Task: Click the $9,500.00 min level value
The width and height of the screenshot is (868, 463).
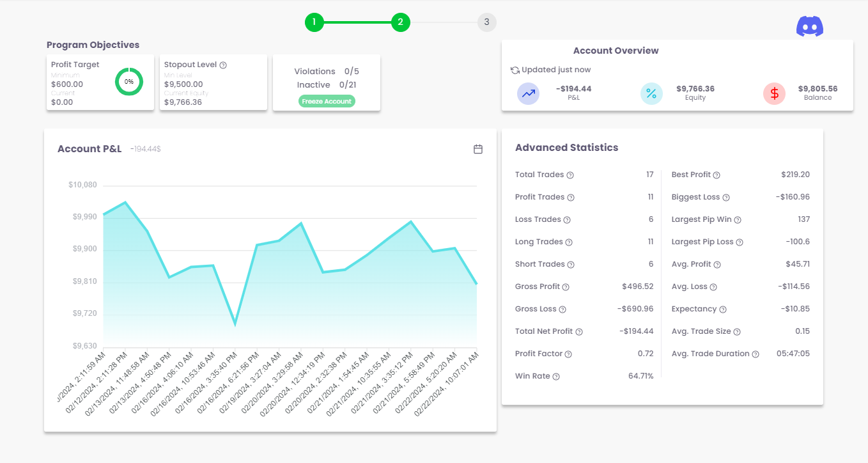Action: 183,84
